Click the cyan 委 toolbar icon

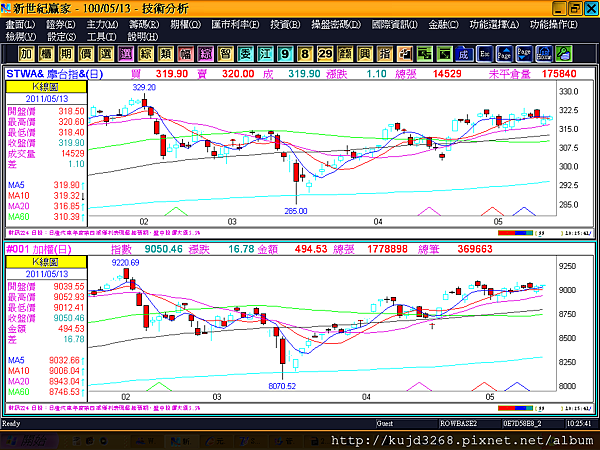[245, 54]
